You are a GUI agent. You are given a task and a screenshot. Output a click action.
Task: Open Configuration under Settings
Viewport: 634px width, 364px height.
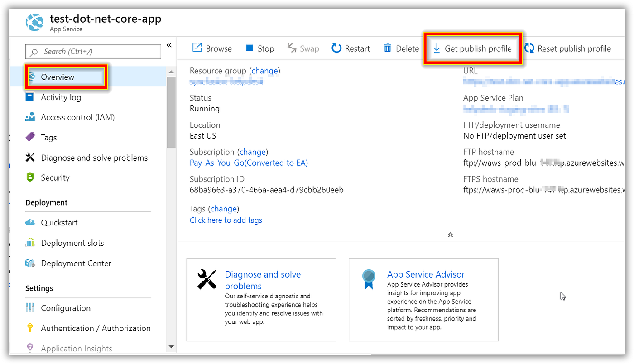click(66, 308)
